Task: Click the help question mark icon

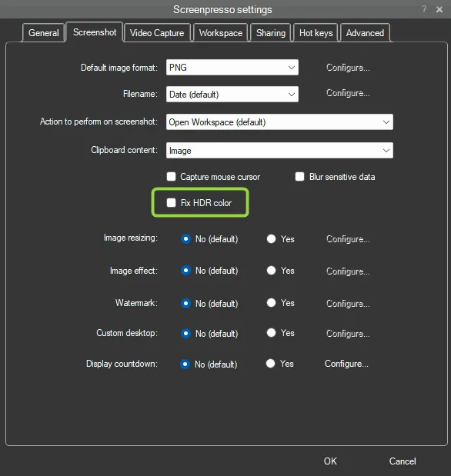Action: (x=424, y=9)
